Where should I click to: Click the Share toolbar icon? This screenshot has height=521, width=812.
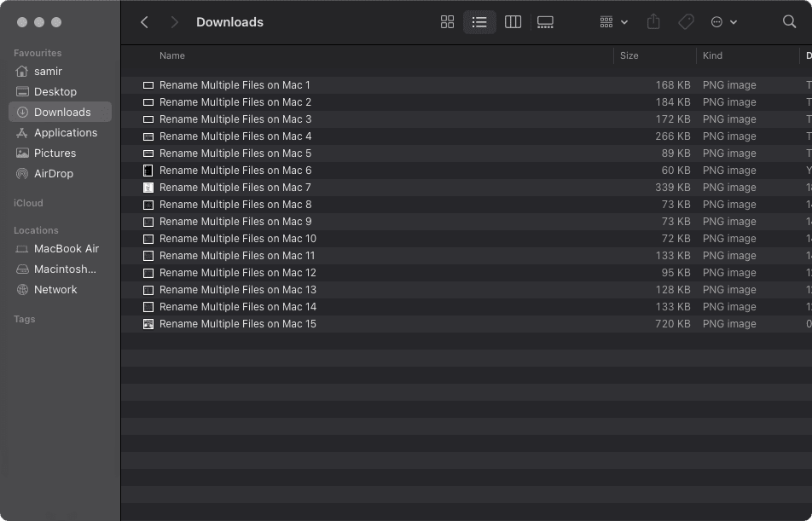tap(653, 22)
